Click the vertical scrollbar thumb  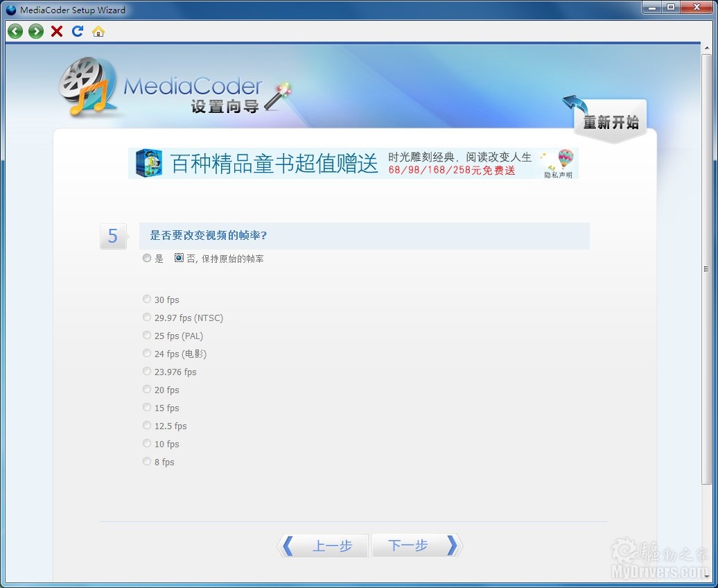[706, 269]
